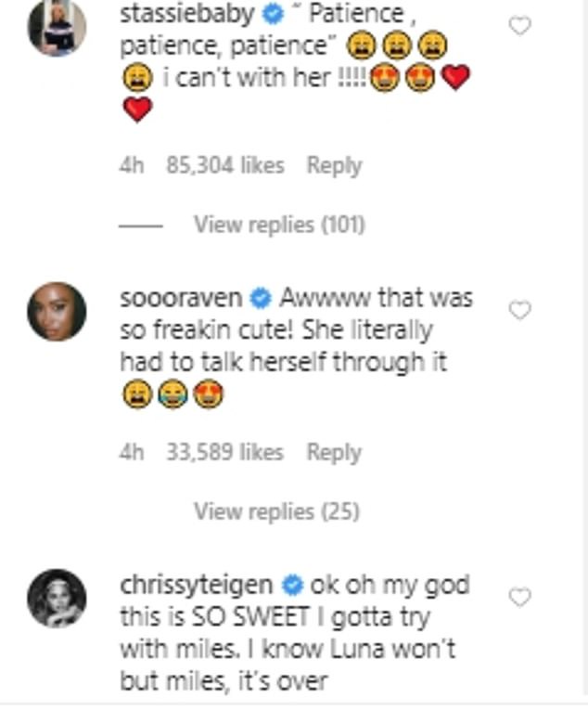This screenshot has width=588, height=710.
Task: Click chrissyteigen's verified badge
Action: click(x=293, y=586)
